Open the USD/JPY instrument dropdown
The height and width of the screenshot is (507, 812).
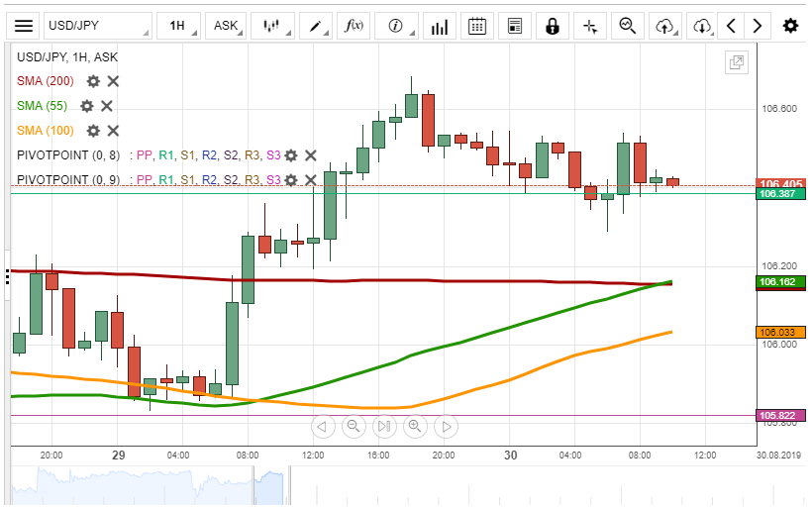pos(97,26)
